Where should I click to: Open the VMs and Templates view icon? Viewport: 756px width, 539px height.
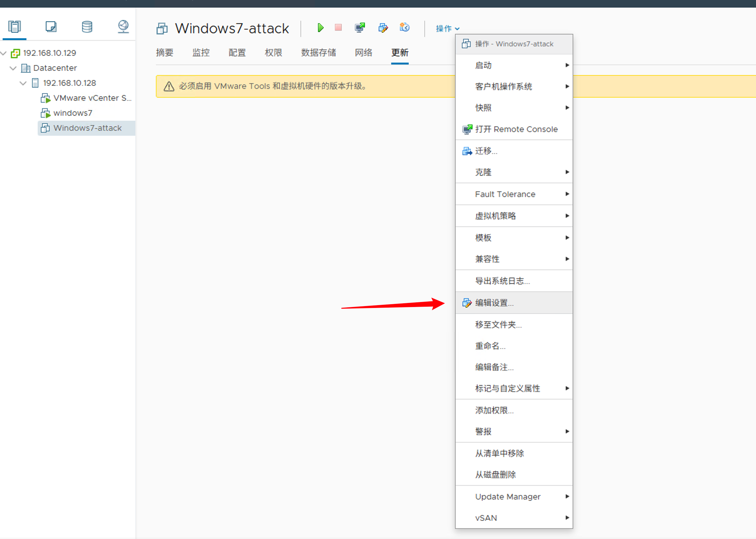(51, 27)
